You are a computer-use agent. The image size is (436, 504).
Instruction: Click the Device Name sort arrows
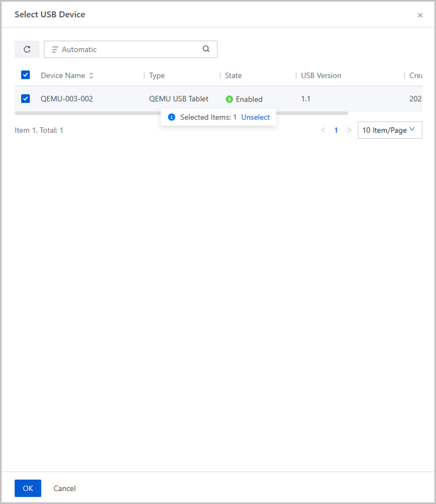pos(92,76)
